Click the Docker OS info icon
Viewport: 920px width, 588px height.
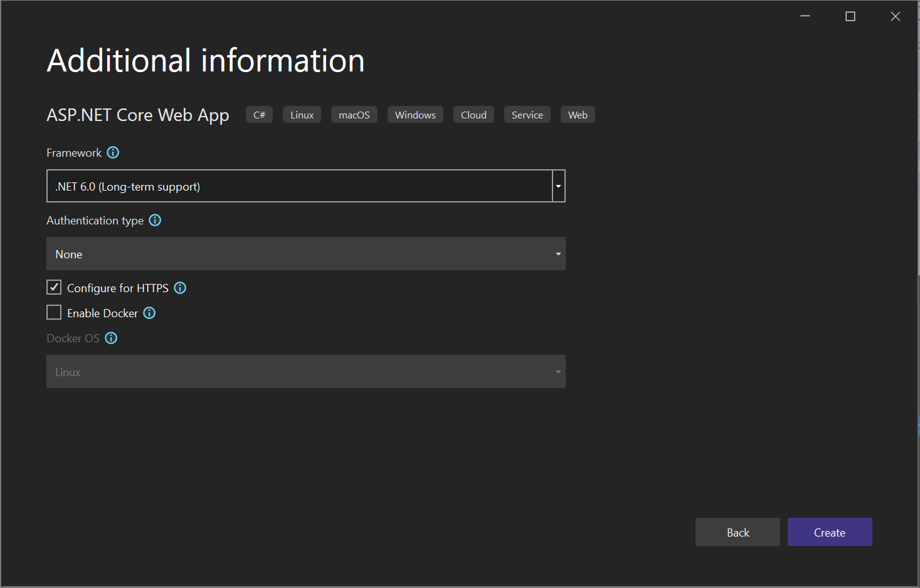click(111, 338)
